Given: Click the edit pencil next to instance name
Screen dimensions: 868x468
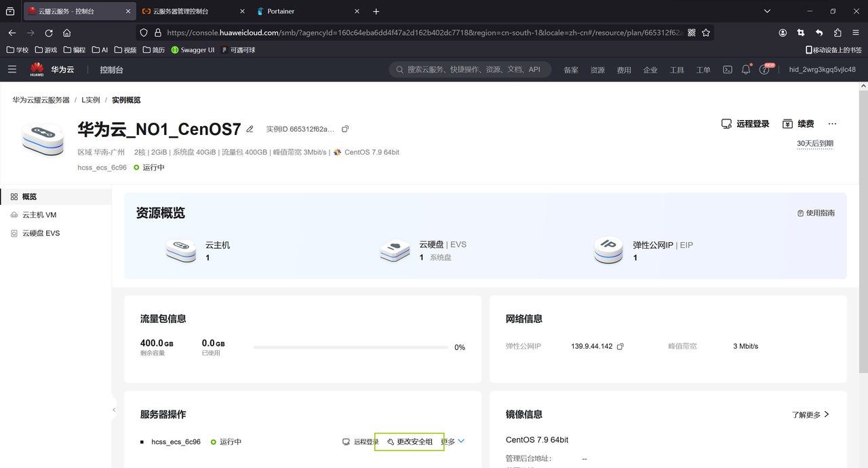Looking at the screenshot, I should 250,129.
